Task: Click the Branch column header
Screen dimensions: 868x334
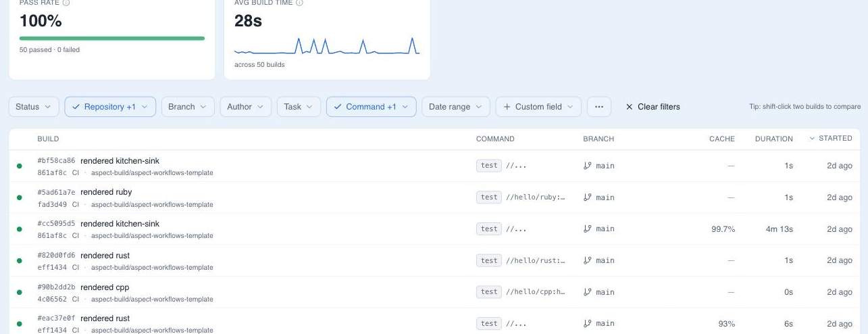Action: [x=598, y=139]
